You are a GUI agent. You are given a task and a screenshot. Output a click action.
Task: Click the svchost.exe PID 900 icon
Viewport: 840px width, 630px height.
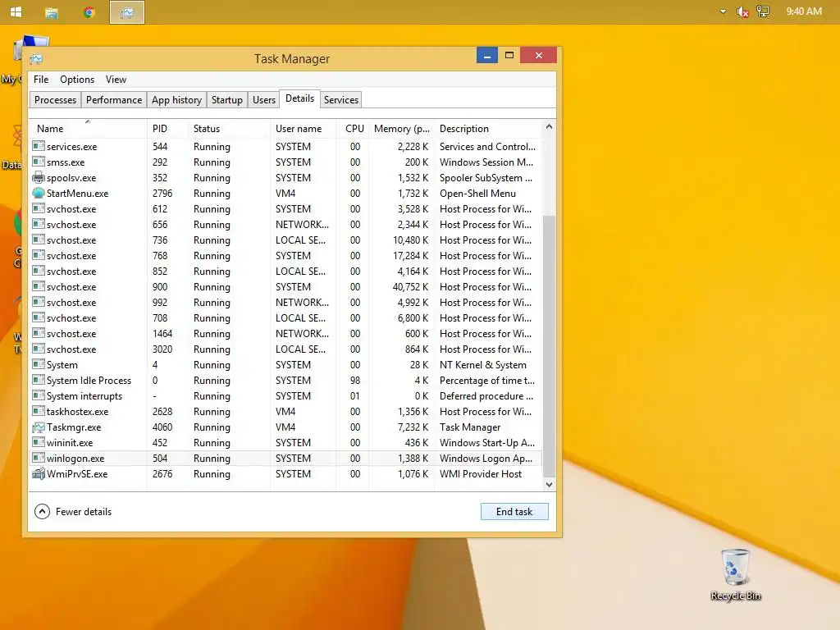(38, 286)
